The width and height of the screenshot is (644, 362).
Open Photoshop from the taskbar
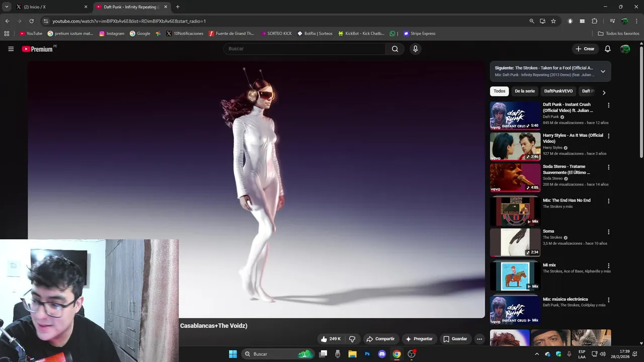367,354
